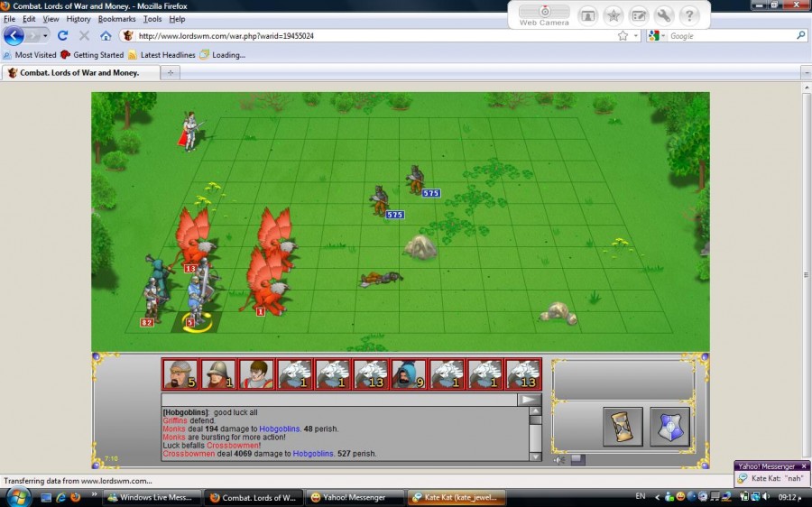This screenshot has height=507, width=812.
Task: Select first turn-queue portrait numbered 5
Action: tap(180, 373)
